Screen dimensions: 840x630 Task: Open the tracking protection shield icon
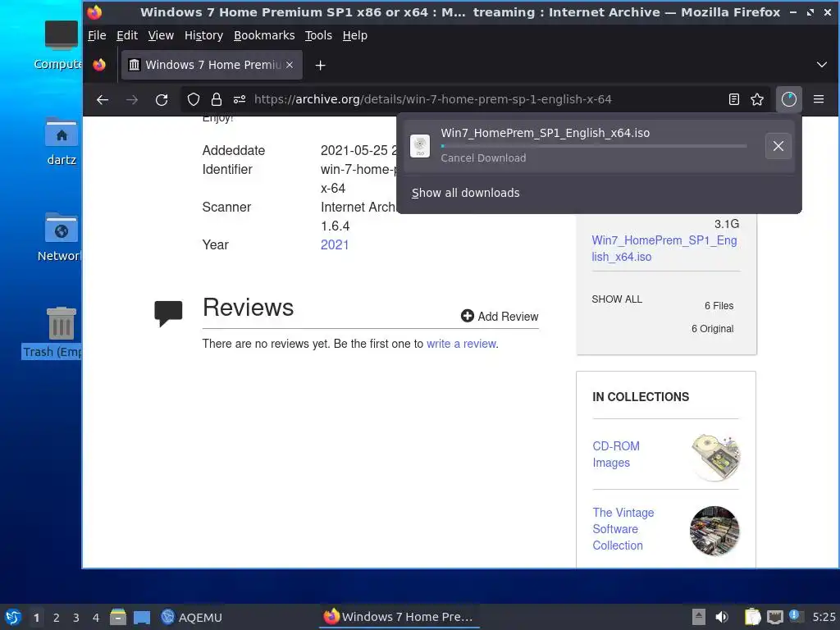coord(194,99)
